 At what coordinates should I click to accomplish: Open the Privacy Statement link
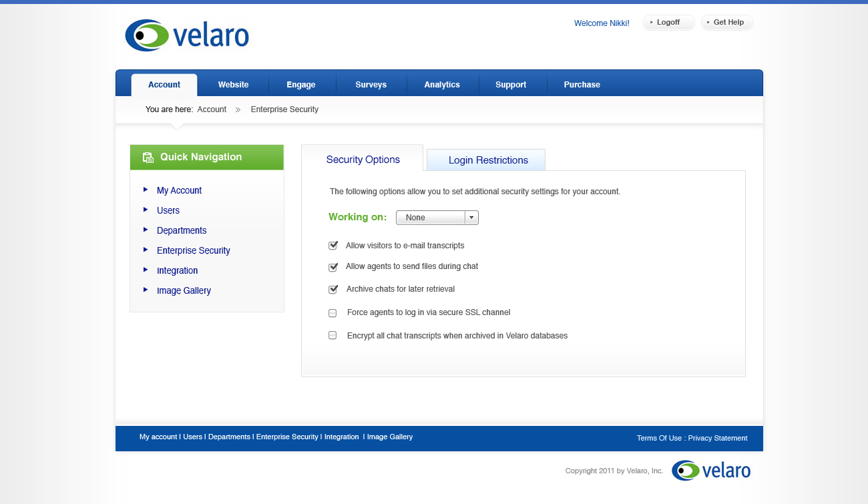tap(717, 438)
